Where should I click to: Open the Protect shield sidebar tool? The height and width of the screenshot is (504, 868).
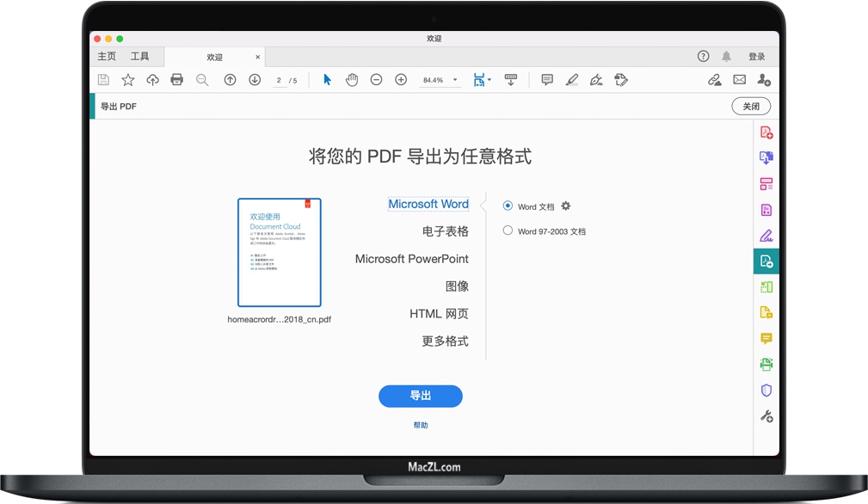(x=766, y=390)
